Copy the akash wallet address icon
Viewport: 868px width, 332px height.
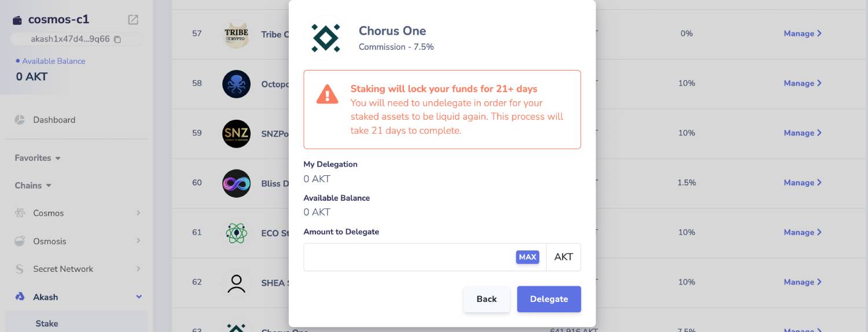coord(117,39)
